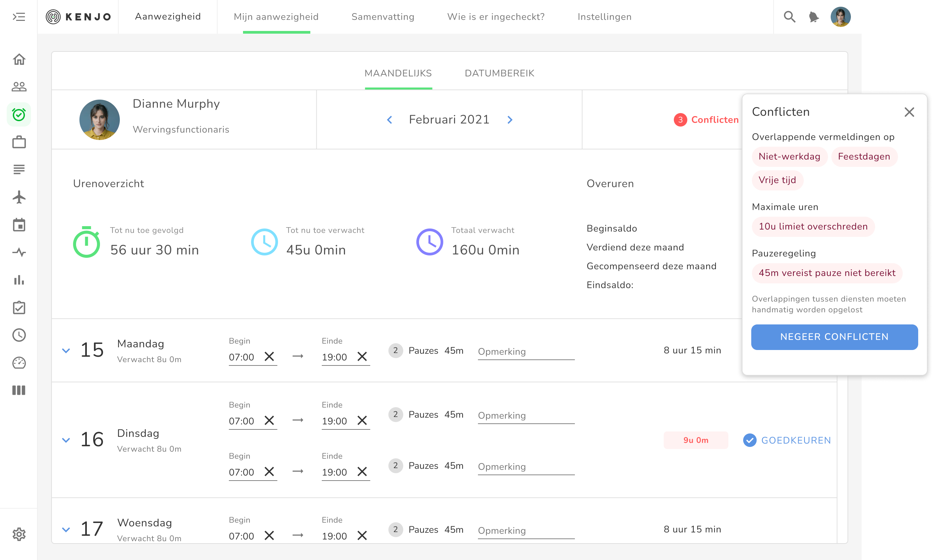
Task: Open the People section in sidebar
Action: (19, 87)
